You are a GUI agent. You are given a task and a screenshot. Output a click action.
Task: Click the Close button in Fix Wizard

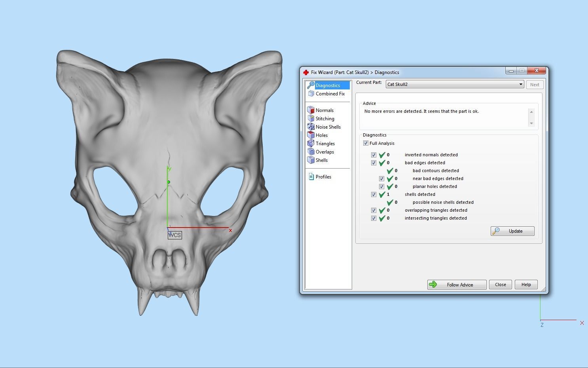500,285
